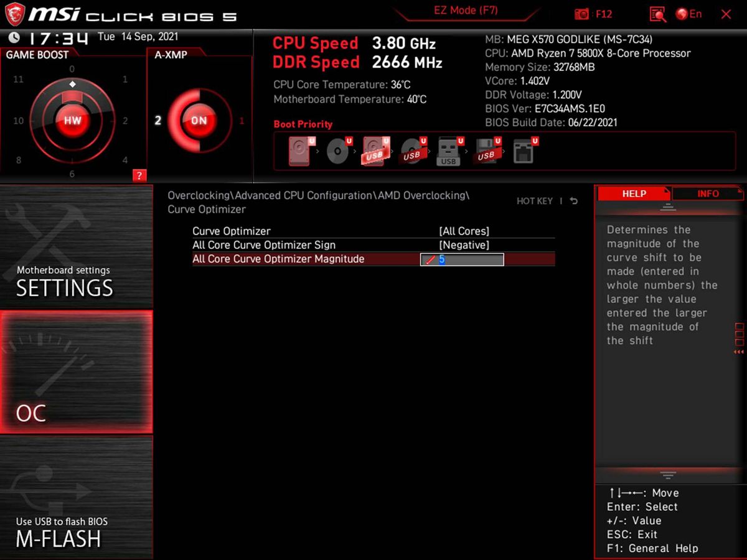The height and width of the screenshot is (560, 747).
Task: Toggle the A-XMP ON button
Action: pyautogui.click(x=199, y=120)
